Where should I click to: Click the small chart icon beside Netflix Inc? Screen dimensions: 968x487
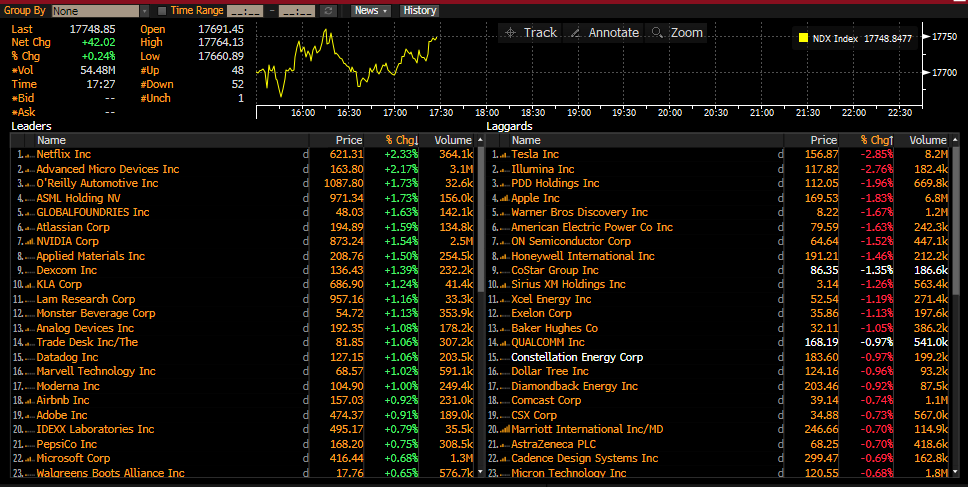click(28, 155)
